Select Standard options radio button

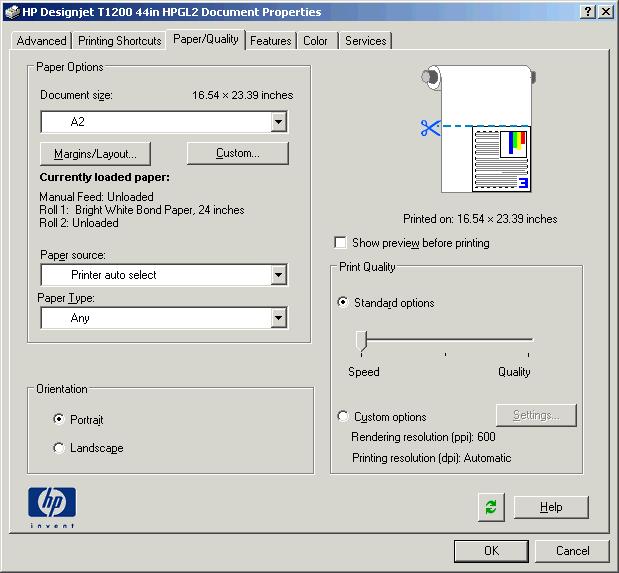pos(343,302)
